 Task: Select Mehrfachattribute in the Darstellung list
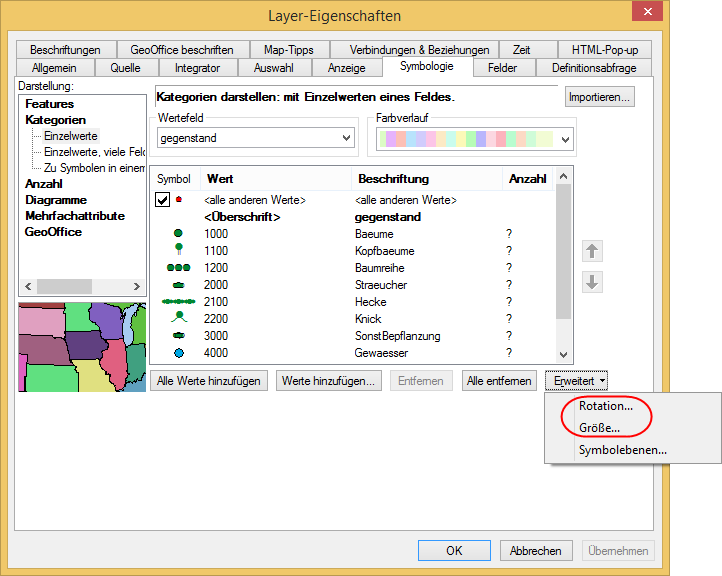click(x=75, y=216)
